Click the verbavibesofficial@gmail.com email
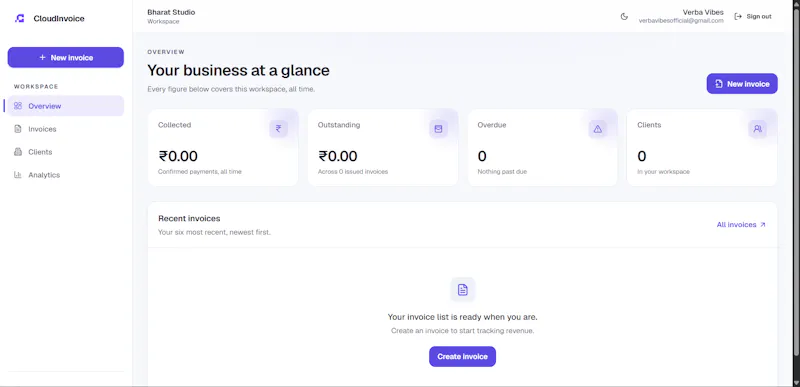The width and height of the screenshot is (800, 387). pos(681,21)
